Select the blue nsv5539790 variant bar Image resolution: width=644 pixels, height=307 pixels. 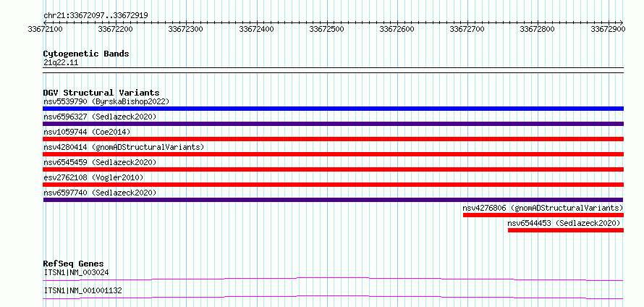pos(333,109)
